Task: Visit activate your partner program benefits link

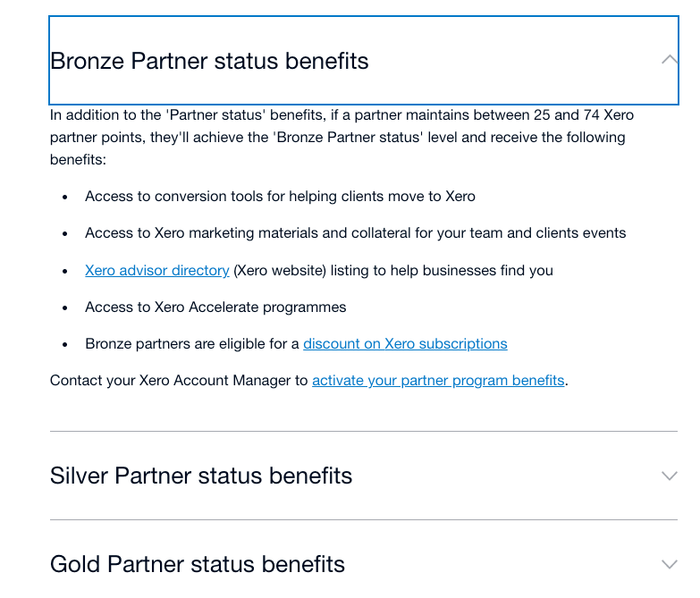Action: [x=438, y=380]
